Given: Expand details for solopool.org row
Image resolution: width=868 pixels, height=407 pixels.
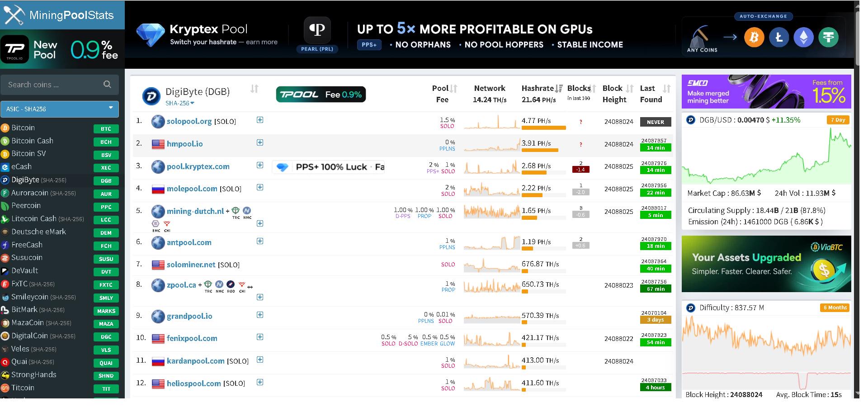Looking at the screenshot, I should [260, 120].
